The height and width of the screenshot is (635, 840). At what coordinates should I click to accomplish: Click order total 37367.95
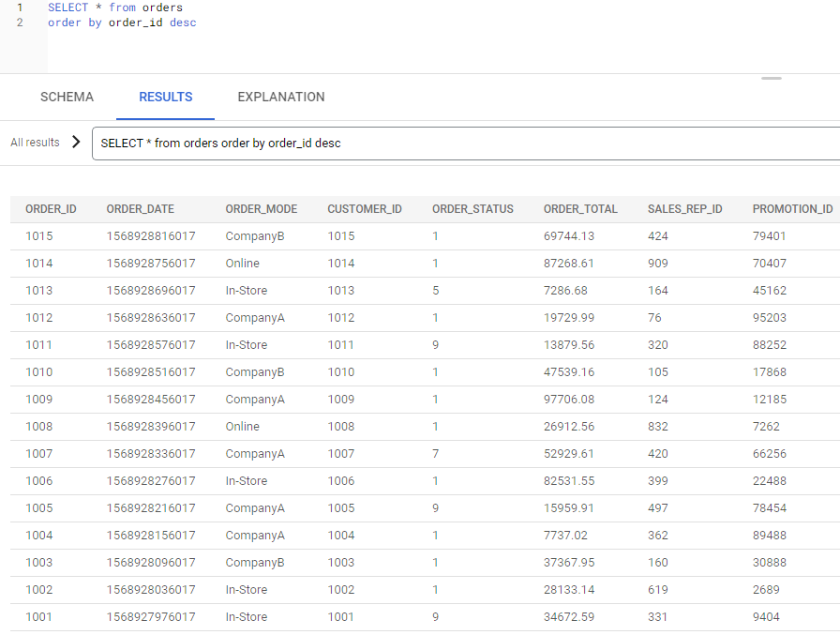[569, 563]
